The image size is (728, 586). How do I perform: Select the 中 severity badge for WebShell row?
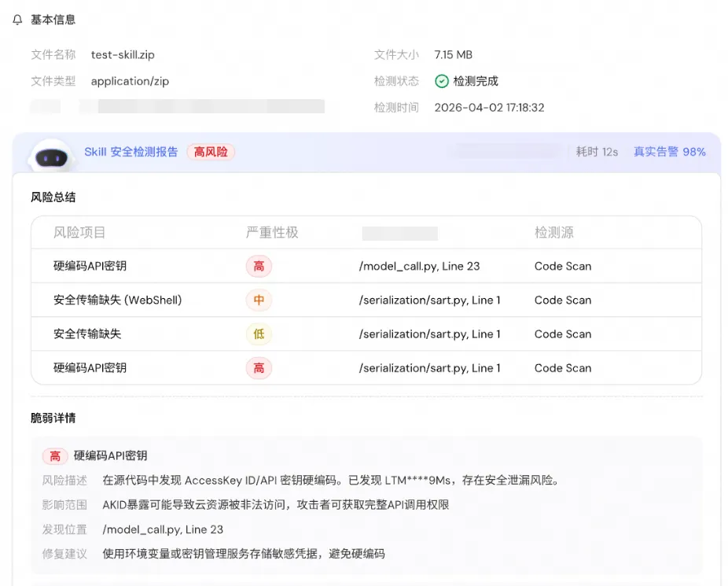coord(259,300)
